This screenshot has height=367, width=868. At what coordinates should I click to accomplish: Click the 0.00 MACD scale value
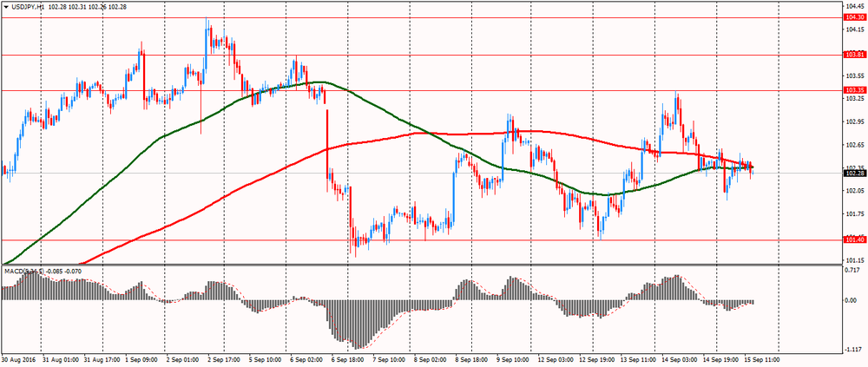pos(852,300)
